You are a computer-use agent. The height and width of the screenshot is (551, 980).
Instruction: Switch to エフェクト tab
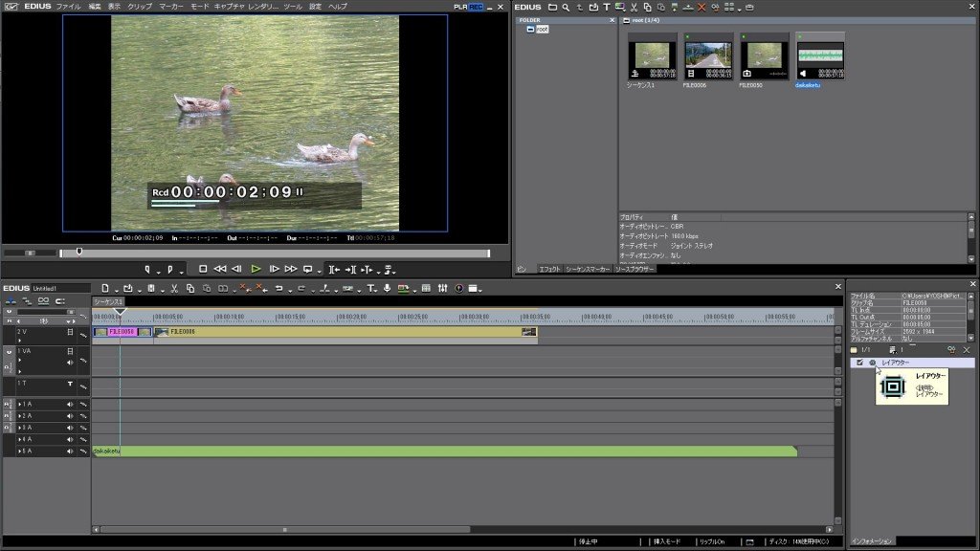coord(549,269)
